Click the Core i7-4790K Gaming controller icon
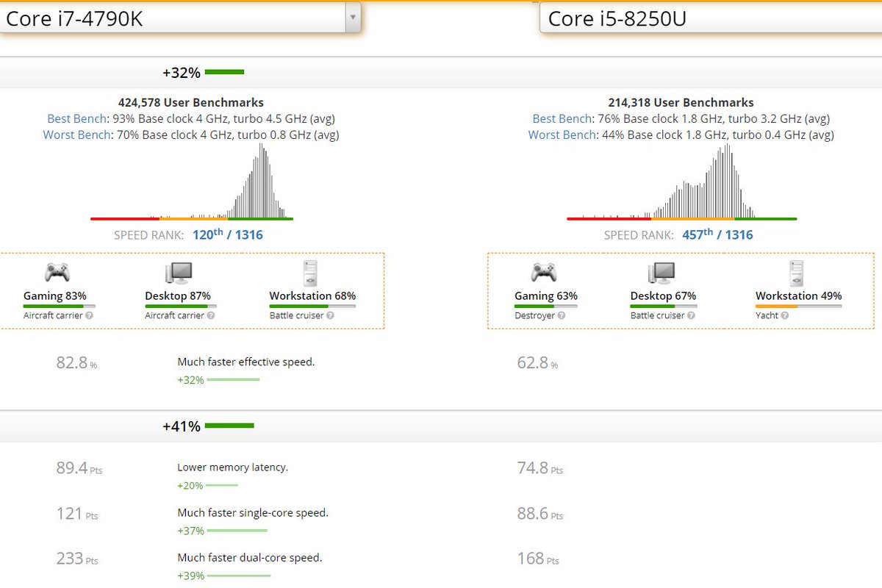Screen dimensions: 882x588 click(x=57, y=273)
